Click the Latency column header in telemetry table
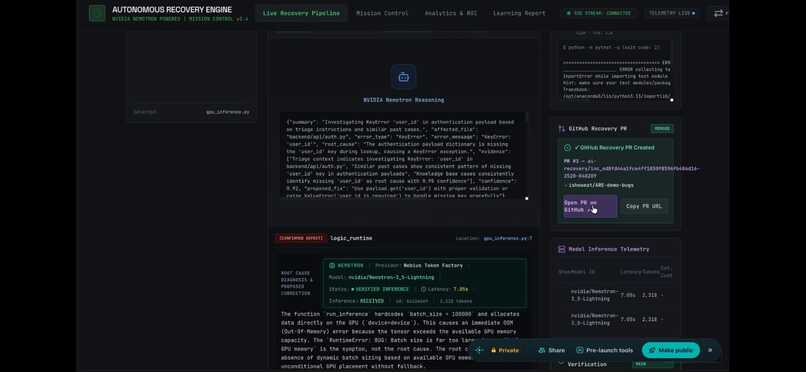The height and width of the screenshot is (372, 806). [630, 272]
